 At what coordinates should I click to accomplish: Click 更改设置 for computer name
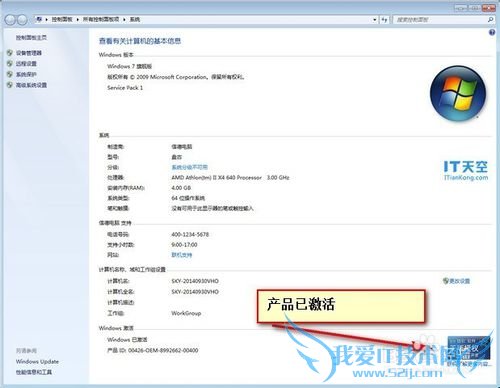tap(459, 281)
